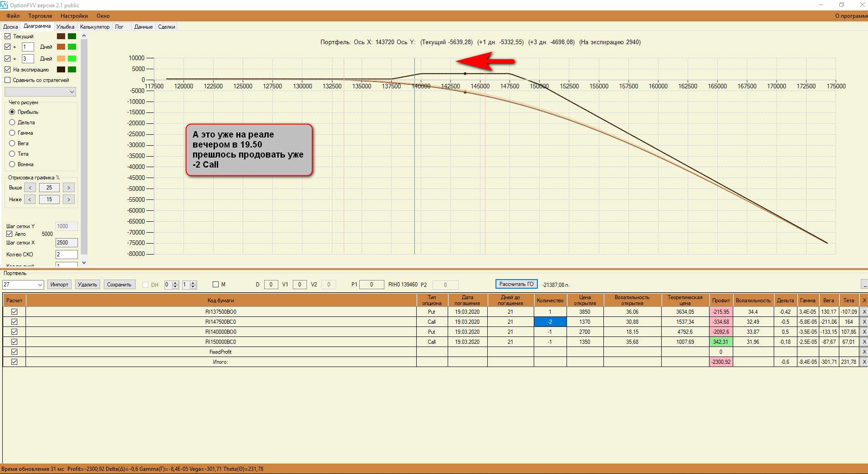Click the OptionFVV app icon in title bar
Screen dimensions: 868x474
pyautogui.click(x=4, y=5)
